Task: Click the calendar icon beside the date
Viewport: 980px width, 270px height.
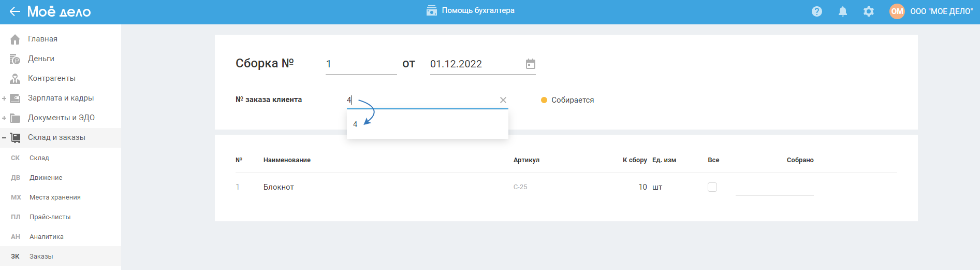Action: [x=531, y=64]
